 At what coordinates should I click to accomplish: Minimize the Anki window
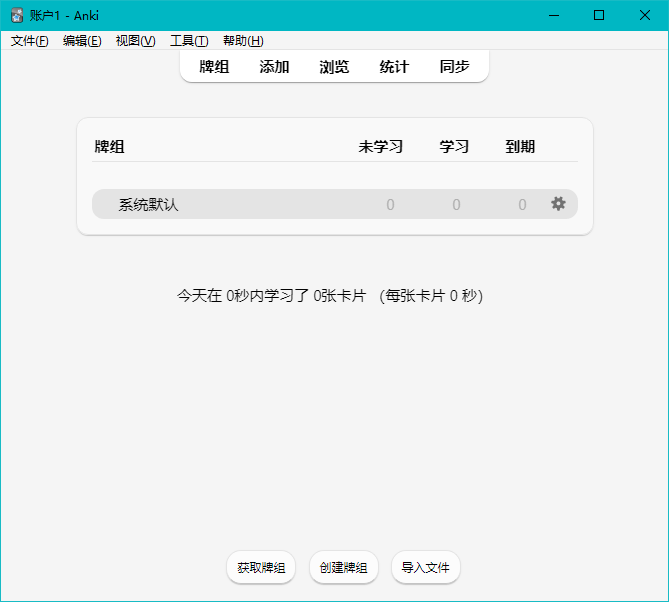[554, 15]
